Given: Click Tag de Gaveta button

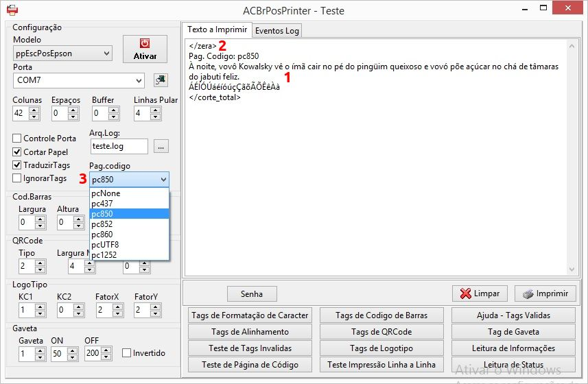Looking at the screenshot, I should click(513, 332).
